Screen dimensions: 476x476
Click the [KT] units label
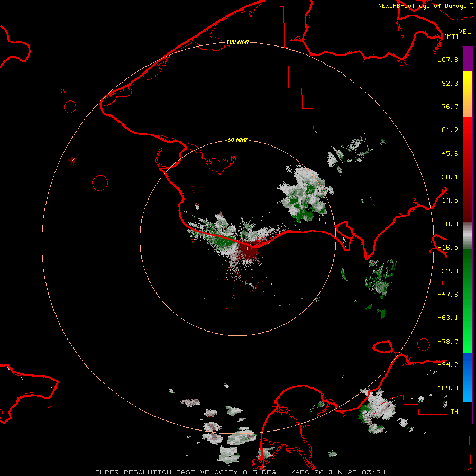(x=451, y=36)
